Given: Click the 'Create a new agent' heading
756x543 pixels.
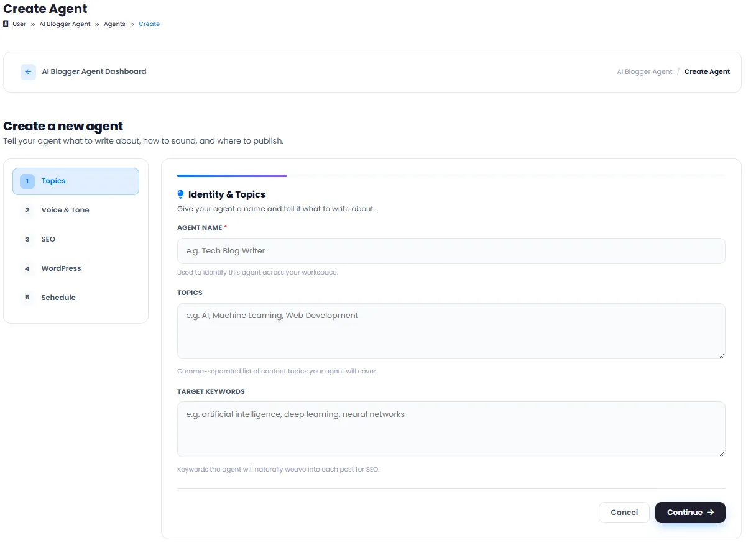Looking at the screenshot, I should [x=63, y=127].
